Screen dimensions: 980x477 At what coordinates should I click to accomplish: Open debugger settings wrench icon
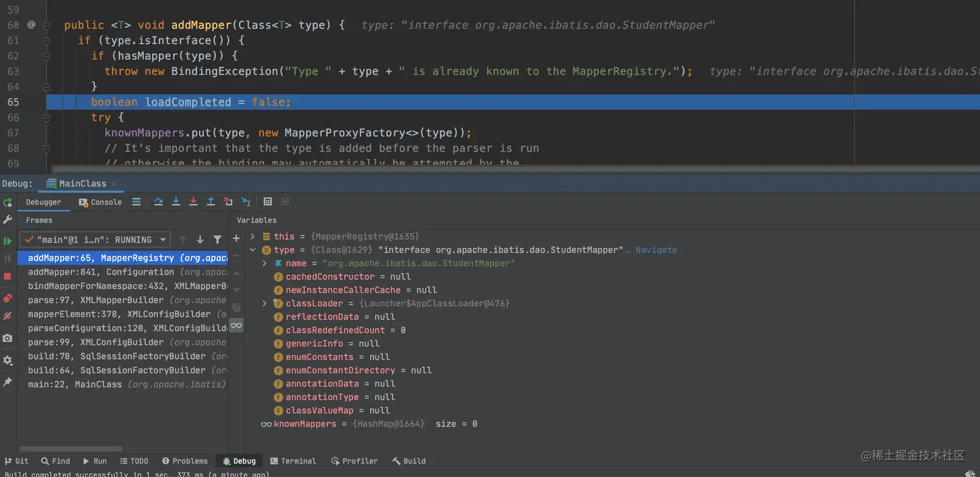pos(7,220)
